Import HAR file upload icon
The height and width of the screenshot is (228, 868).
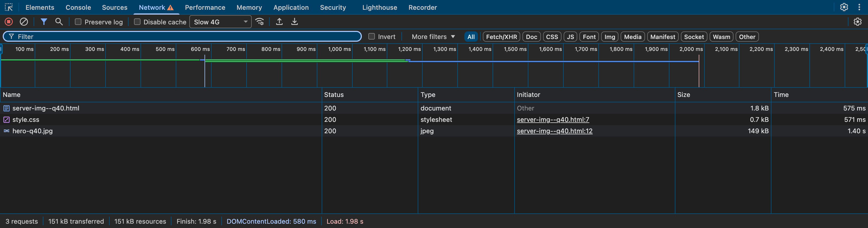coord(279,22)
